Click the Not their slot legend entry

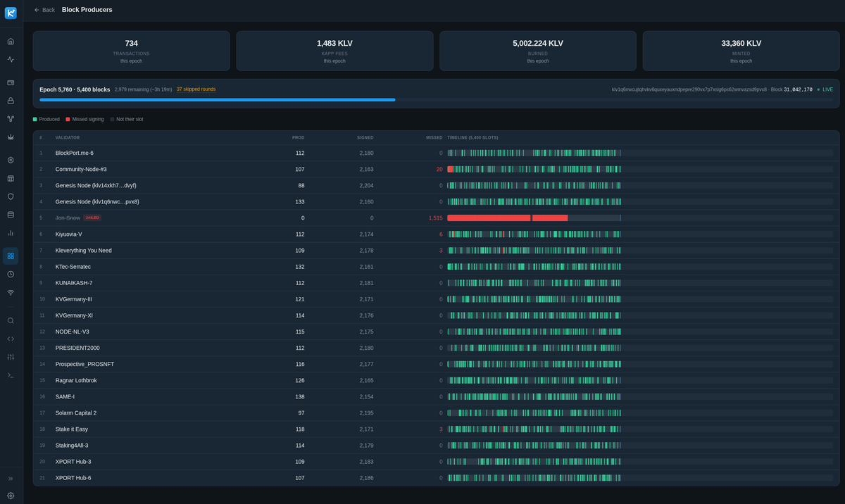[x=127, y=119]
